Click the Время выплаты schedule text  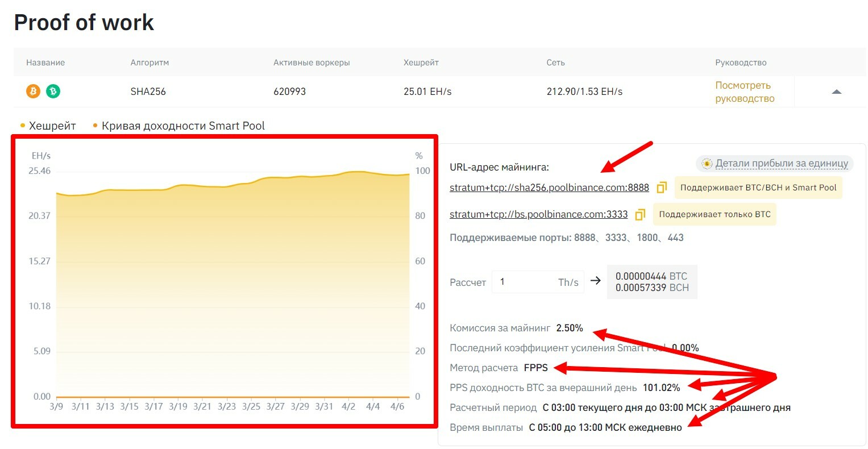point(605,427)
